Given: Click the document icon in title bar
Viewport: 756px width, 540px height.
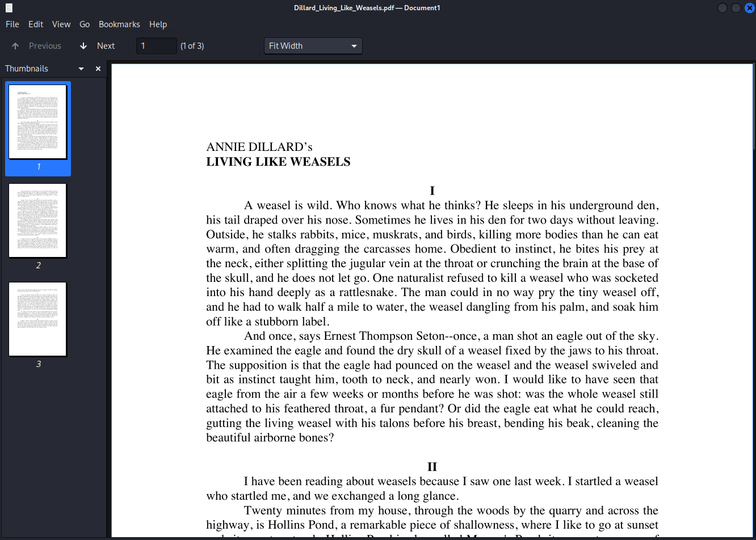Looking at the screenshot, I should coord(9,8).
